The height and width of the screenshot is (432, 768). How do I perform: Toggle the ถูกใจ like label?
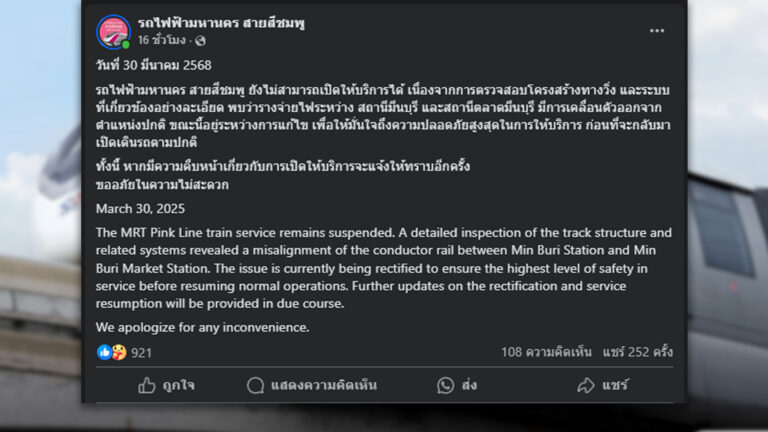180,385
